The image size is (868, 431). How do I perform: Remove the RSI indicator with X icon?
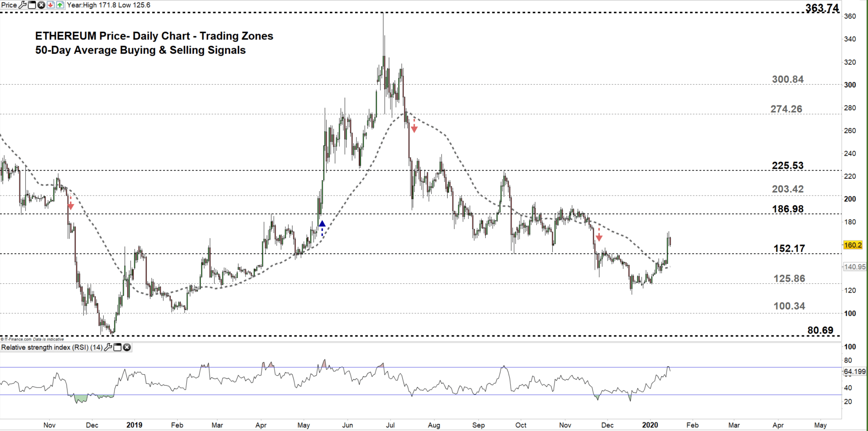point(127,347)
